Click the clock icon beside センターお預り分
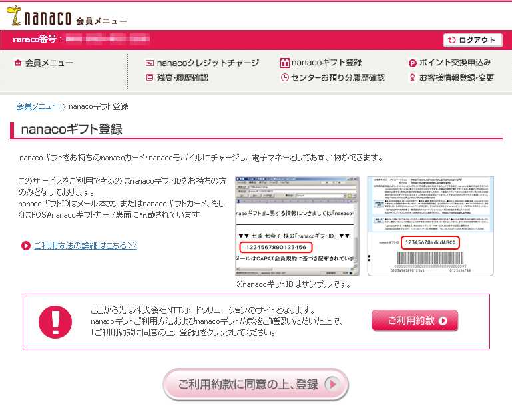Viewport: 512px width, 420px height. [x=285, y=77]
